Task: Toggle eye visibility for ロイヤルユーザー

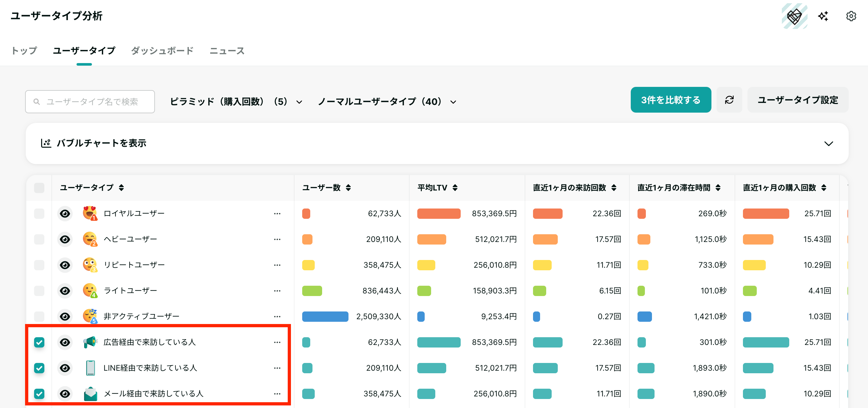Action: 65,213
